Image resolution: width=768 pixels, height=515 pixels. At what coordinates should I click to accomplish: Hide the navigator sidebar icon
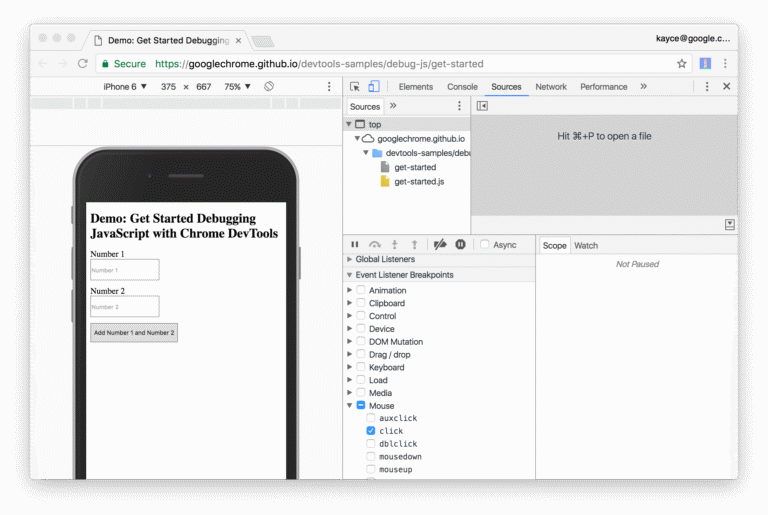pos(482,106)
